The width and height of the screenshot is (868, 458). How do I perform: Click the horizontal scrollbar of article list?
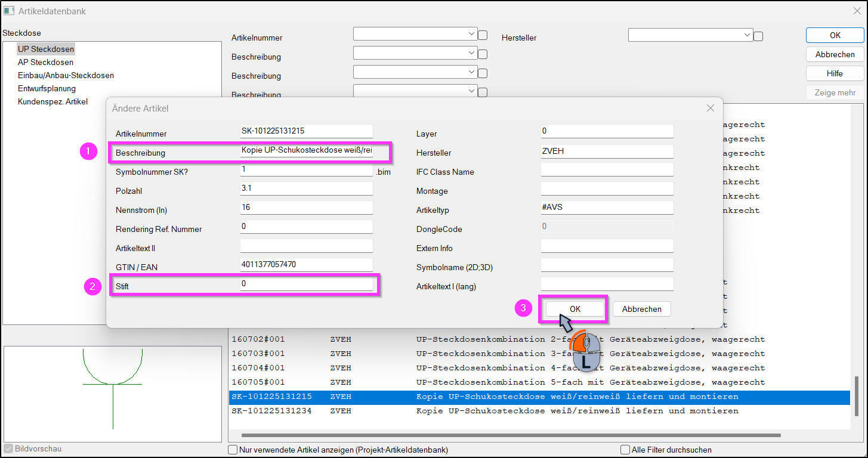point(511,436)
